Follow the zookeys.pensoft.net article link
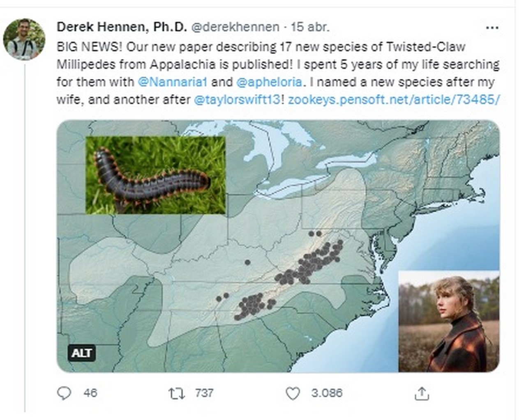This screenshot has height=420, width=526. coord(394,99)
